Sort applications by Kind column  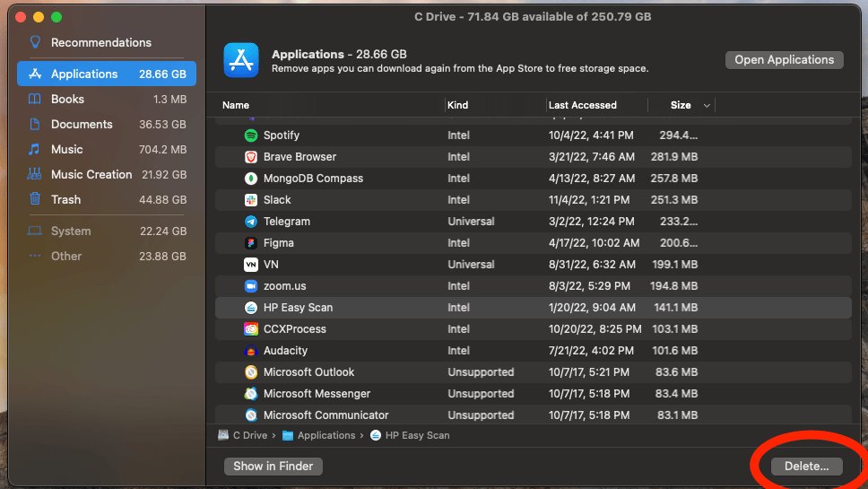458,105
